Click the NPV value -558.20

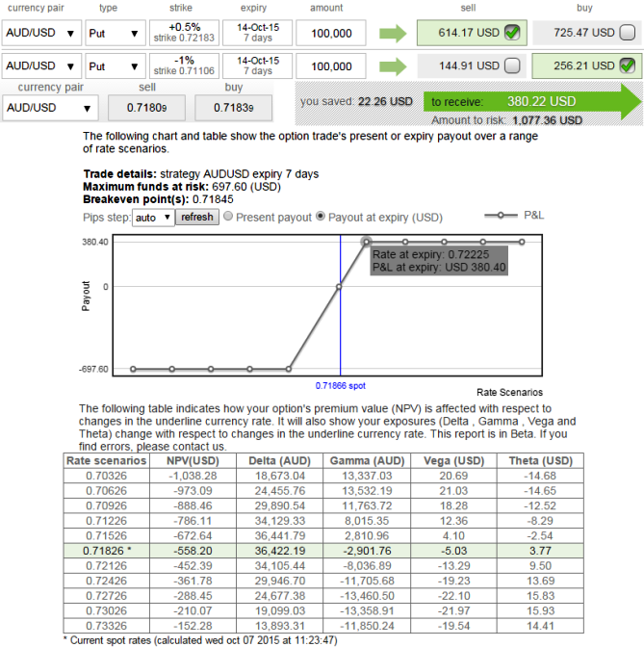pos(193,551)
